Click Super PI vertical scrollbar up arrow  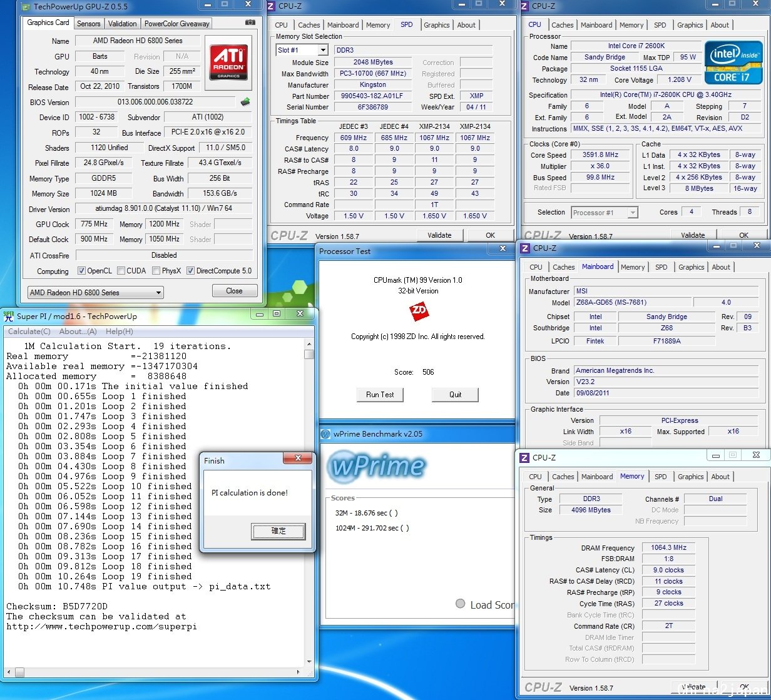(309, 344)
